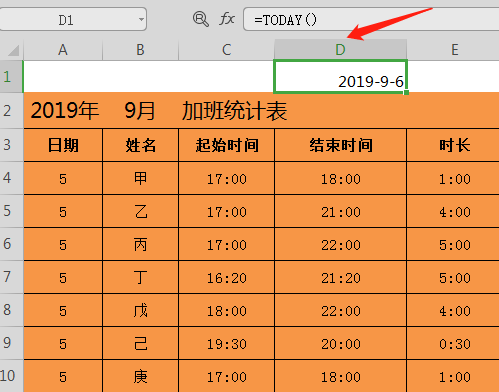Click the 姓名 header cell
499x392 pixels.
(x=140, y=145)
